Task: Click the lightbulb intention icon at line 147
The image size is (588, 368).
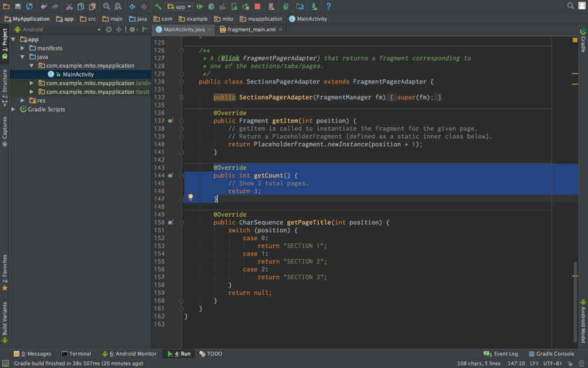Action: click(x=191, y=197)
